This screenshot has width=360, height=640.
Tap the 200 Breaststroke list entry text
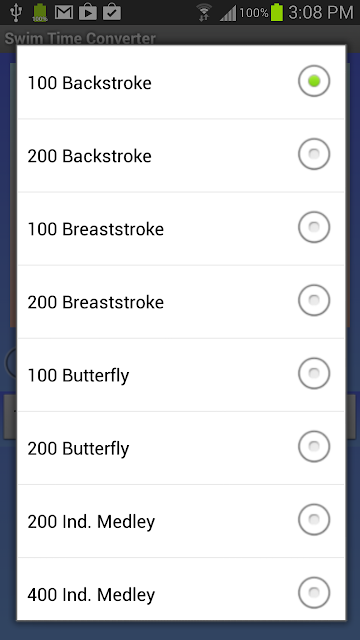pyautogui.click(x=96, y=302)
